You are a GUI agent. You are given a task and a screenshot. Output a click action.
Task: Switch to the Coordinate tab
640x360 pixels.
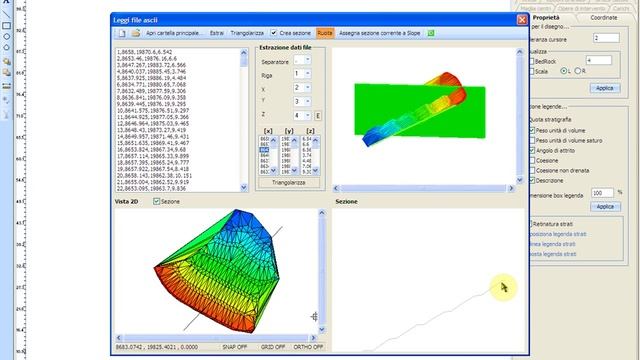coord(604,18)
